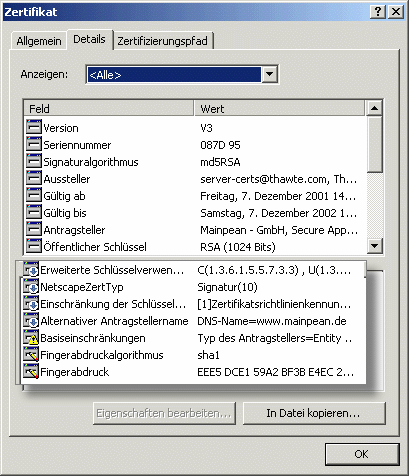Select the Signaturalgorithmus field icon

34,161
